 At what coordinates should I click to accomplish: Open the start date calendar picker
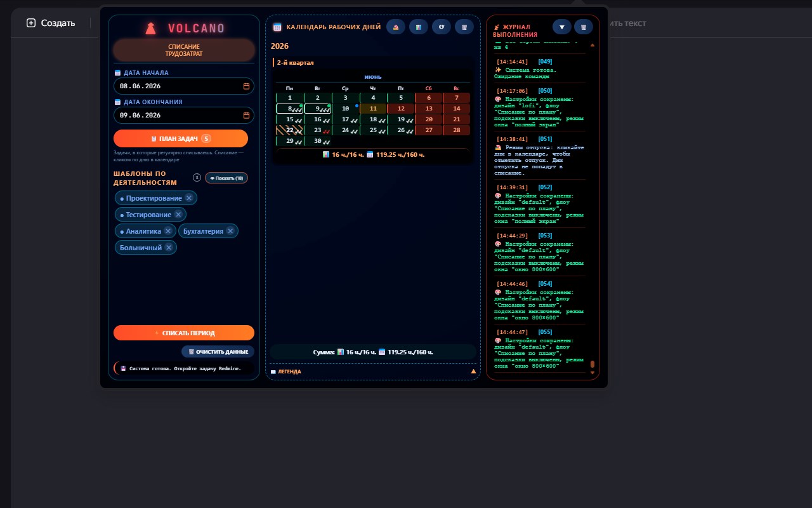click(246, 86)
